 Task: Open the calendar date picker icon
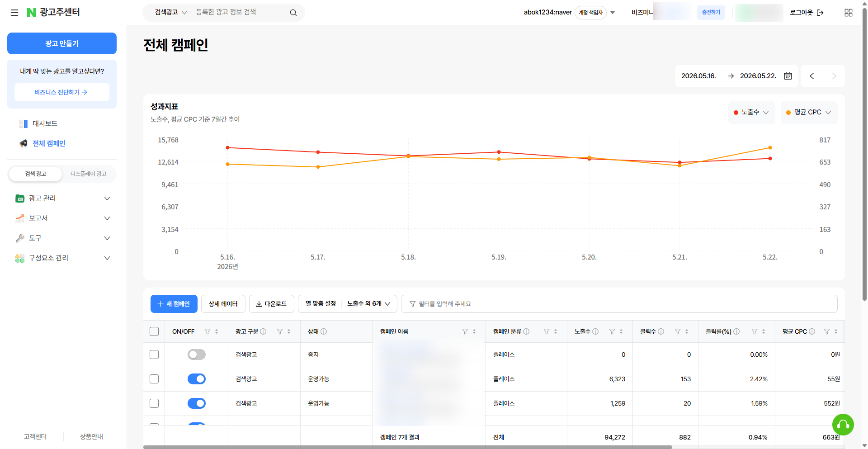point(788,76)
